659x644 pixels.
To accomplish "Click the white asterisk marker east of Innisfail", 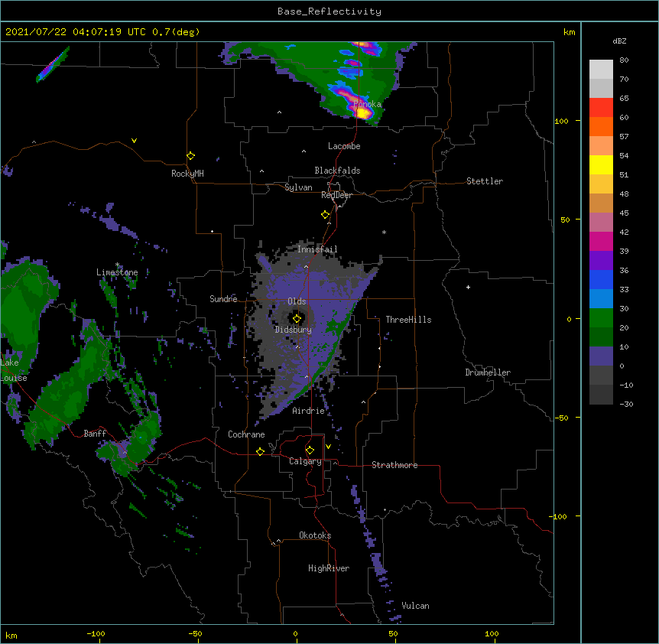I will click(384, 233).
